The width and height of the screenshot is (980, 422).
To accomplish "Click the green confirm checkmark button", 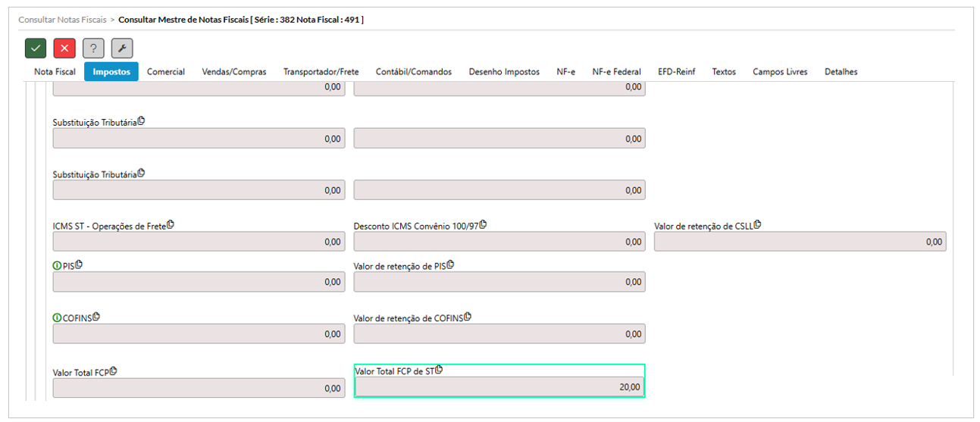I will pyautogui.click(x=36, y=48).
